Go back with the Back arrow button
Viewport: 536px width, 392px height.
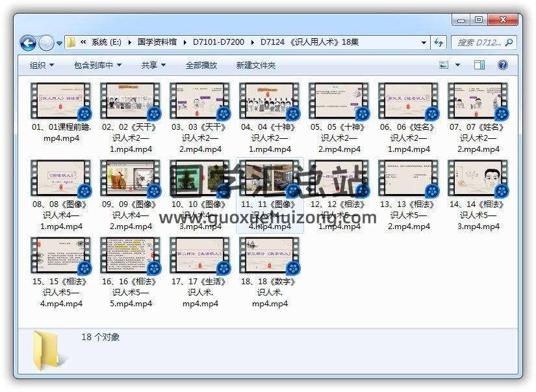(28, 43)
